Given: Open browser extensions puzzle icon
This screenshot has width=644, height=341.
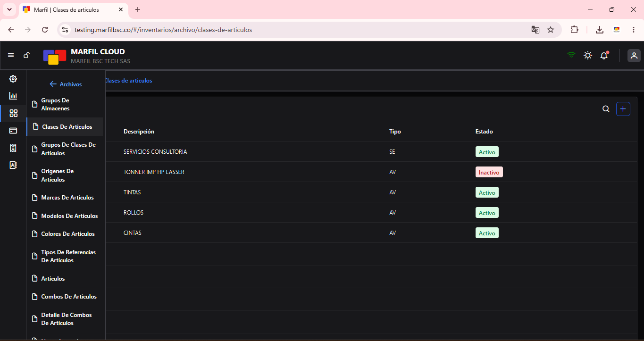Looking at the screenshot, I should pyautogui.click(x=574, y=30).
